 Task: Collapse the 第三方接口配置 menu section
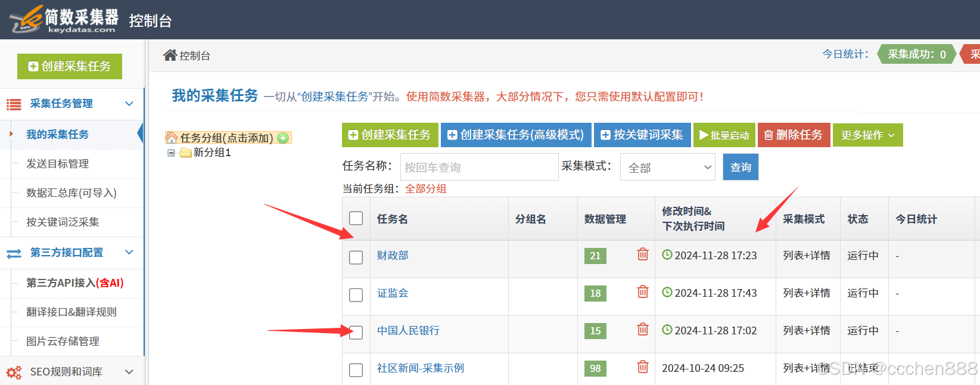click(129, 253)
